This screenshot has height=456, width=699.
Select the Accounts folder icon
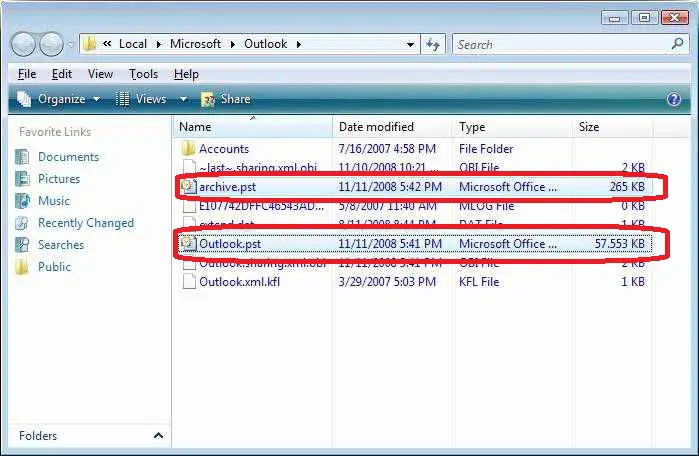pyautogui.click(x=189, y=148)
